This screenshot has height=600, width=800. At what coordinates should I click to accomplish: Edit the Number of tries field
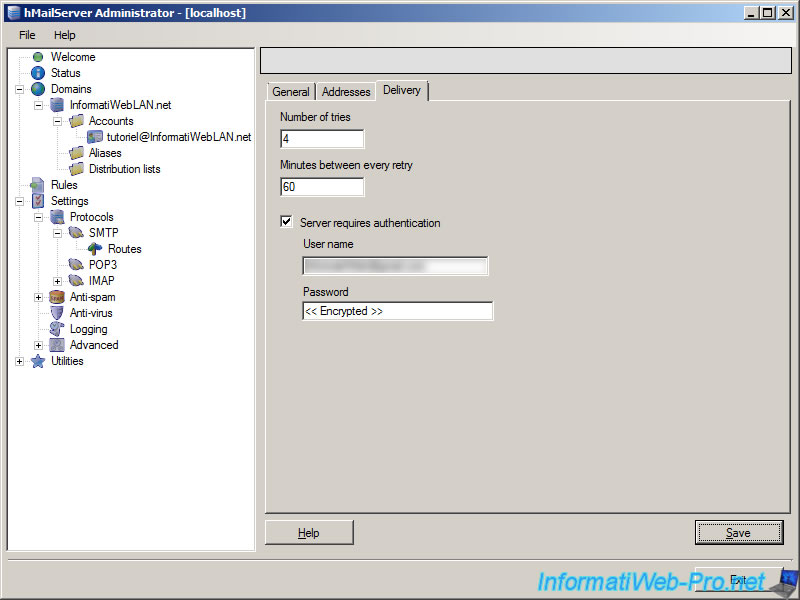point(322,139)
